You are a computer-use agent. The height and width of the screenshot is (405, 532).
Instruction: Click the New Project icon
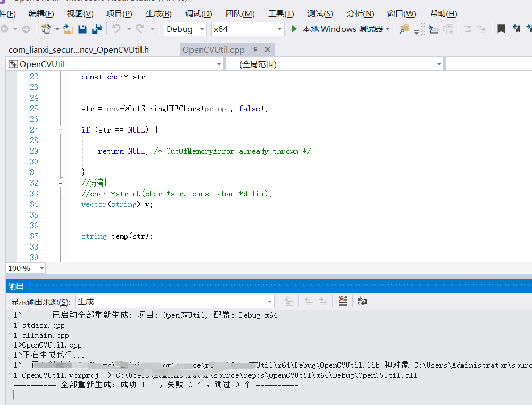(x=46, y=29)
